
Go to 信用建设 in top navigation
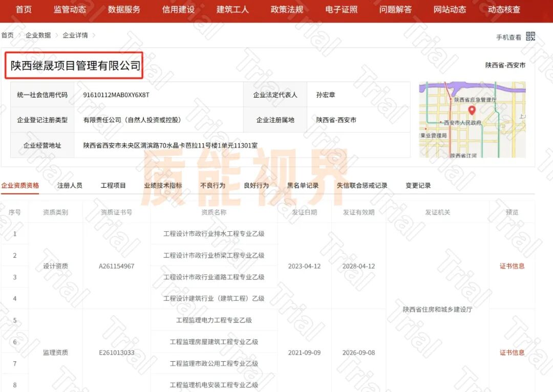point(178,10)
